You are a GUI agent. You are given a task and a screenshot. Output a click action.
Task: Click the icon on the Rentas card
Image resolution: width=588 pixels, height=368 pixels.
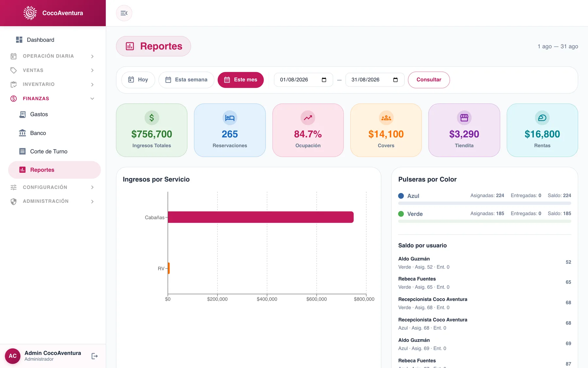click(542, 118)
